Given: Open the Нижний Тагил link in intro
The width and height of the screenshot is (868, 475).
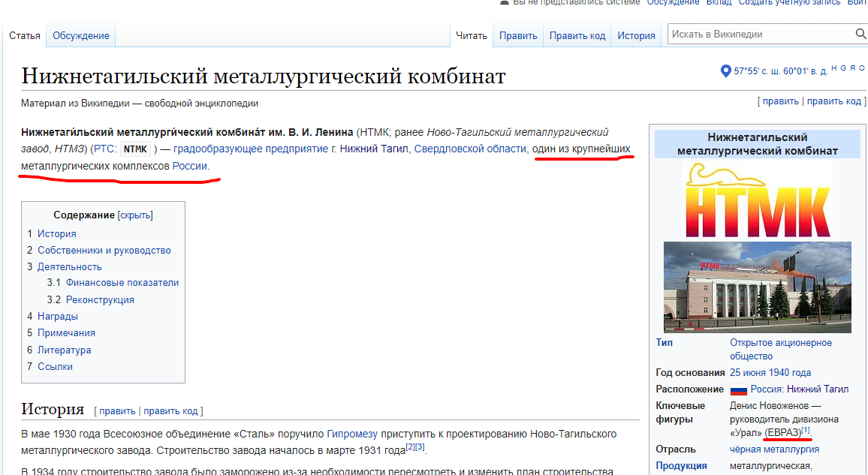Looking at the screenshot, I should [374, 149].
